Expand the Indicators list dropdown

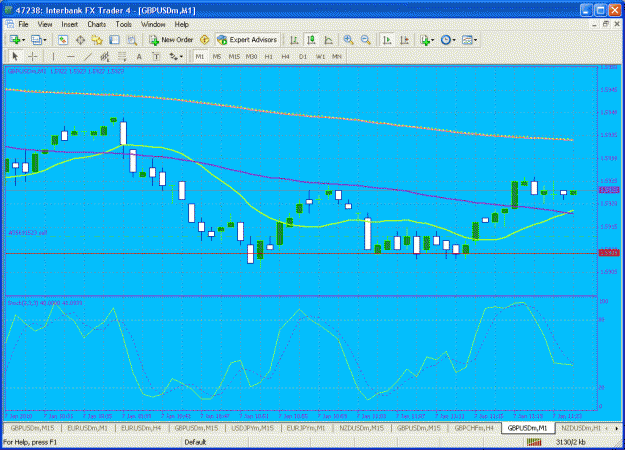tap(432, 40)
